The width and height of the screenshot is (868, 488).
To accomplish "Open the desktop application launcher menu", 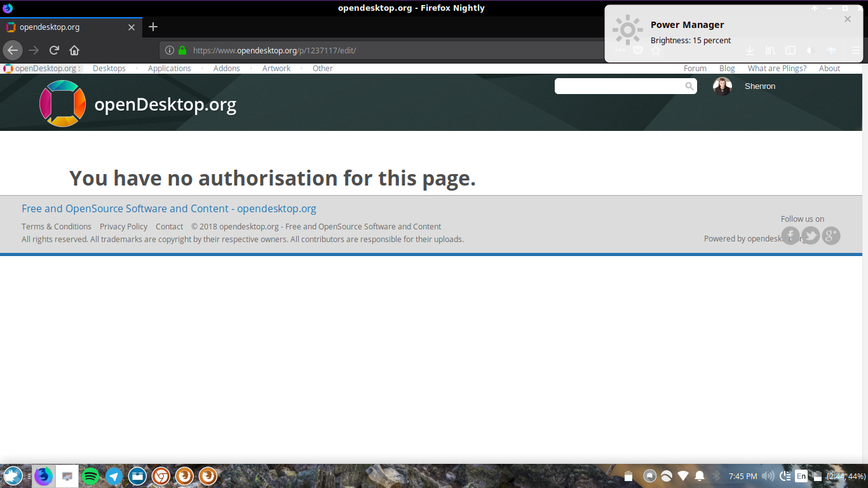I will pos(13,476).
